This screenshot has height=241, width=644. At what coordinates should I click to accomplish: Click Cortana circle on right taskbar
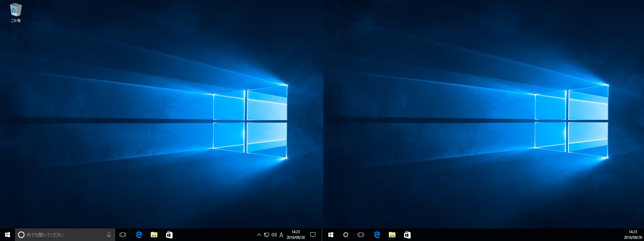(x=346, y=235)
